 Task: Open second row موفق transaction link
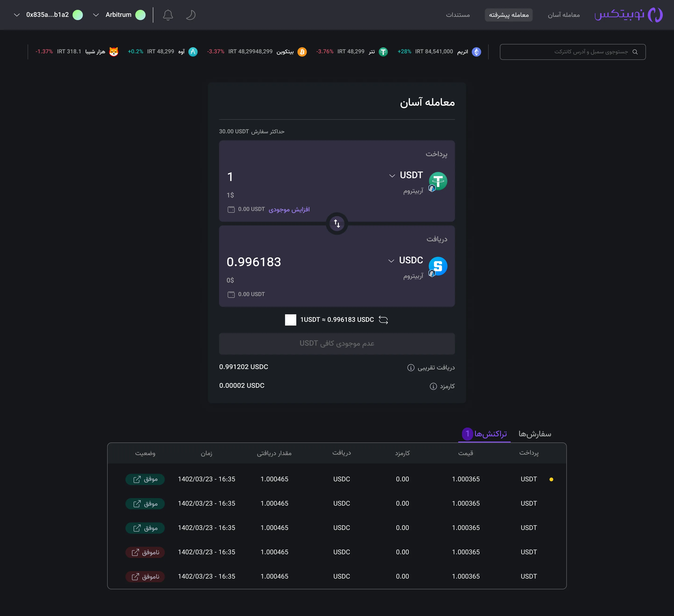(145, 504)
